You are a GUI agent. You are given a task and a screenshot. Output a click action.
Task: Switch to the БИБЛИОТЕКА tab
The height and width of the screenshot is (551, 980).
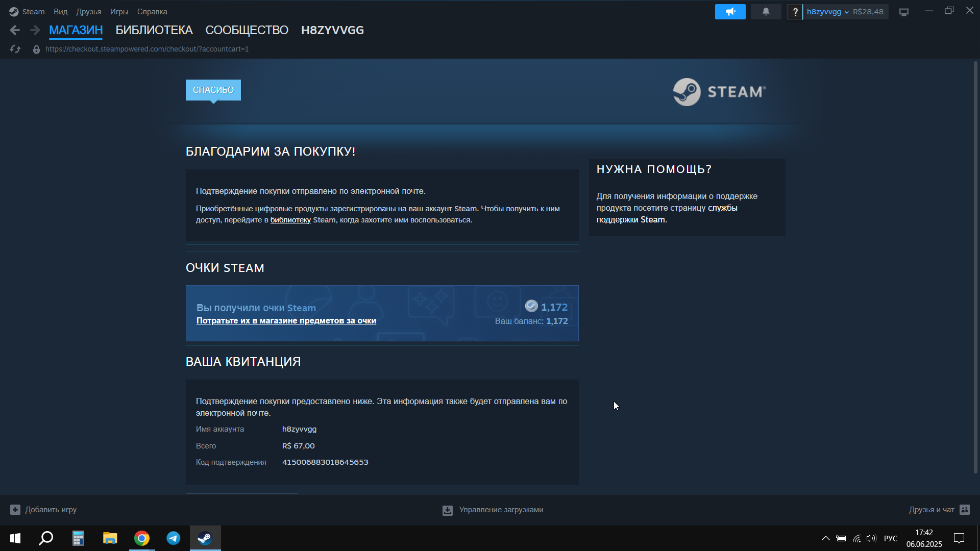pyautogui.click(x=154, y=30)
